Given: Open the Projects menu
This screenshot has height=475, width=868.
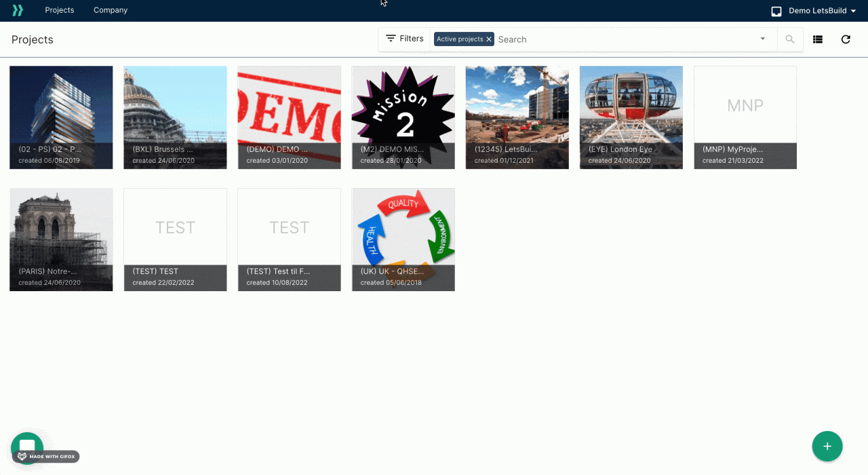Looking at the screenshot, I should click(x=60, y=10).
